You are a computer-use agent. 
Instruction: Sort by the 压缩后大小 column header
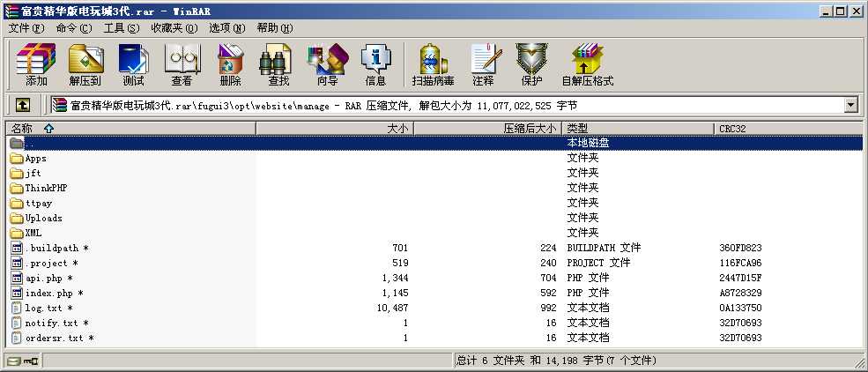pos(487,129)
